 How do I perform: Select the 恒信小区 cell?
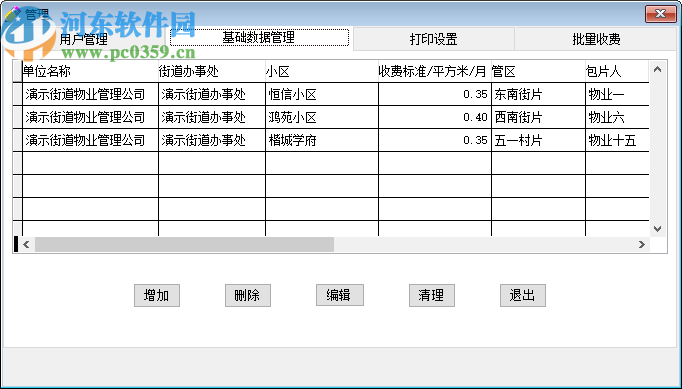click(x=322, y=94)
